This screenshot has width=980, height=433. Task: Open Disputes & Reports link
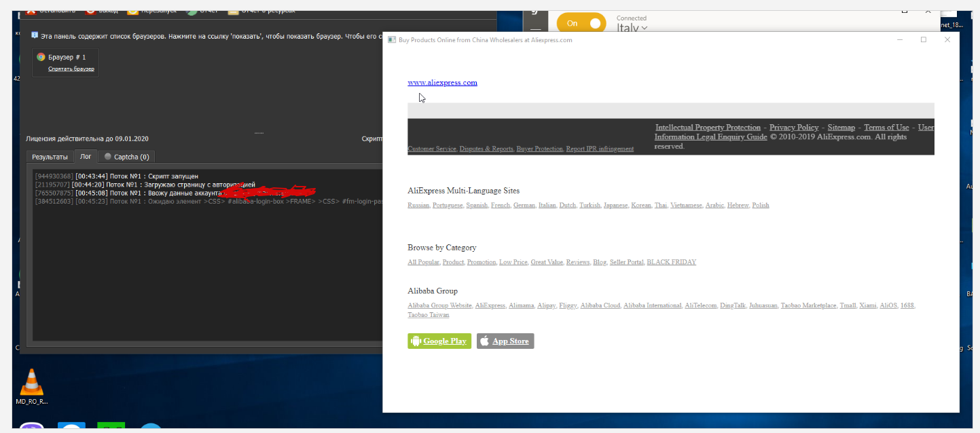(x=486, y=149)
